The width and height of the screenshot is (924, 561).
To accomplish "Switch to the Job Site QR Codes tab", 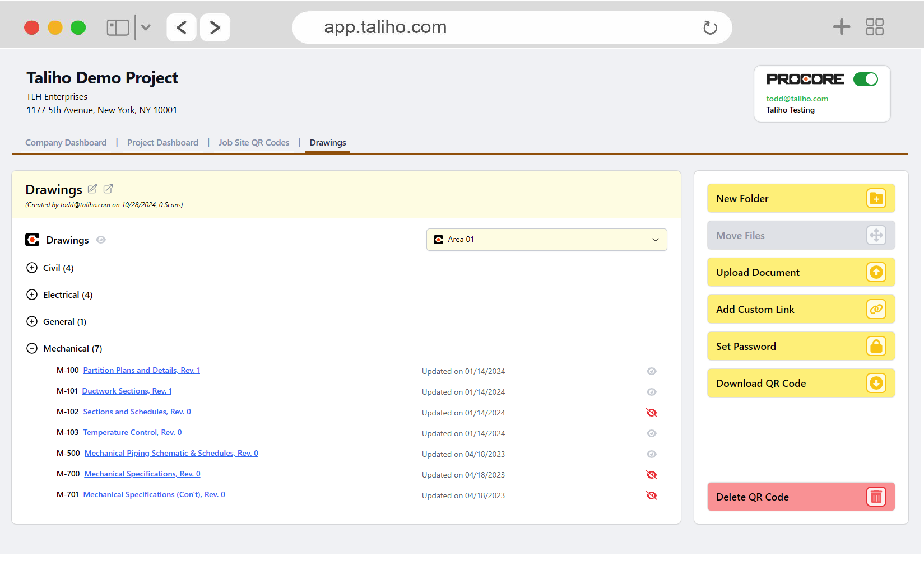I will pos(254,143).
